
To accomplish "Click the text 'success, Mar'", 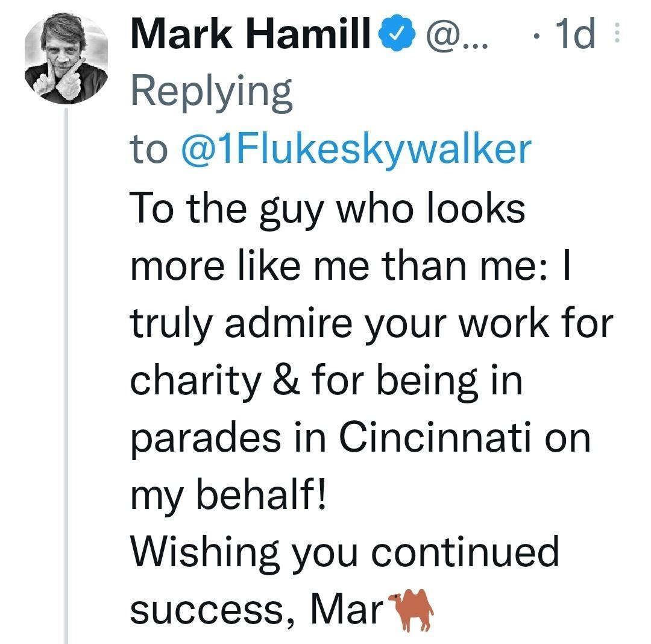I will [x=257, y=610].
